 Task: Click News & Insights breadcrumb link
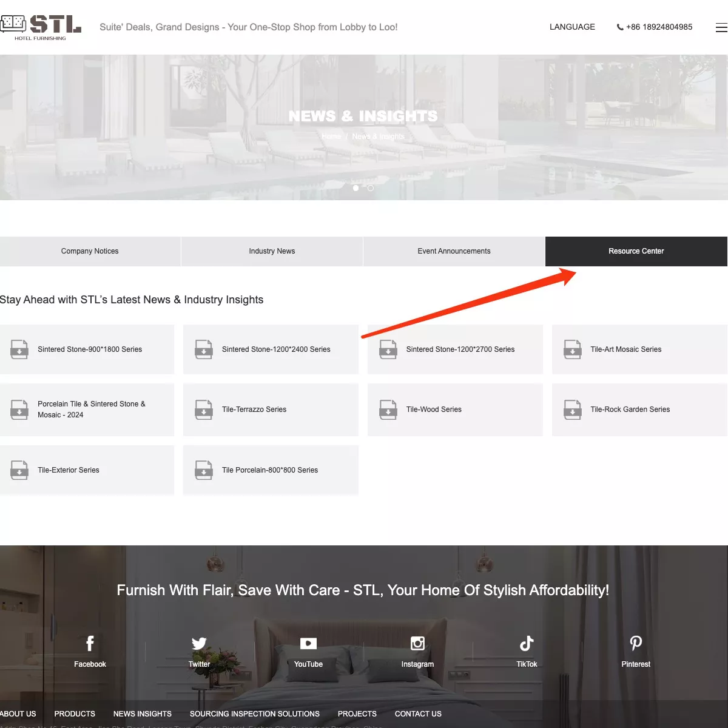coord(378,136)
